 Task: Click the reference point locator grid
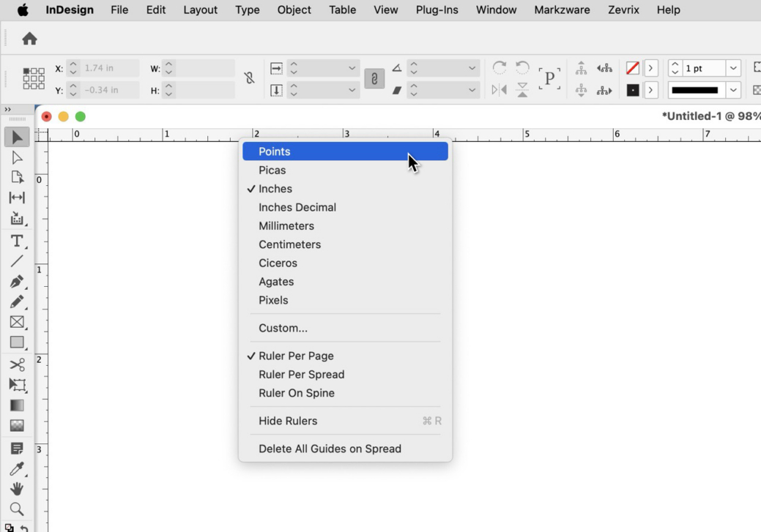[34, 78]
